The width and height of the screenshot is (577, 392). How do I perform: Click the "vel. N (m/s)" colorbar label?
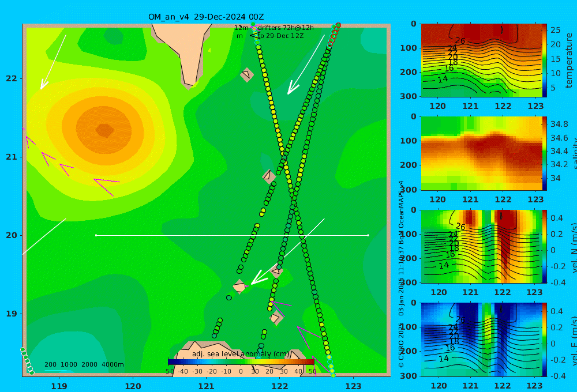574,247
